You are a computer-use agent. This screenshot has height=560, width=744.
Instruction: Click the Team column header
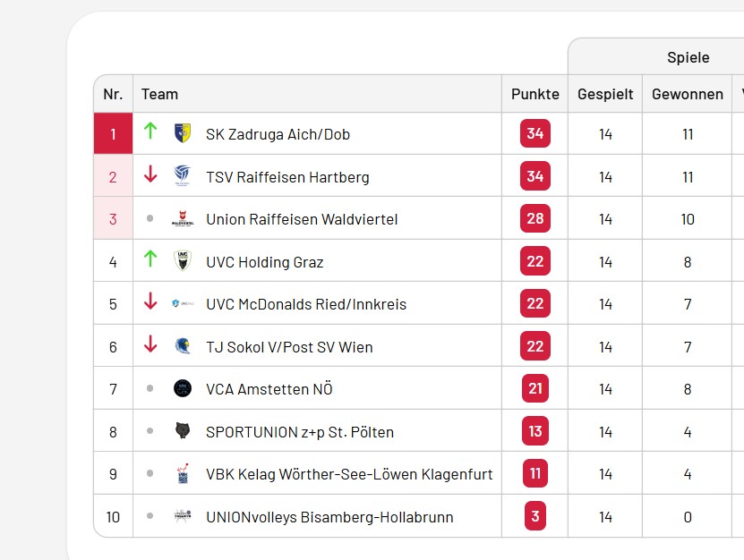(x=160, y=94)
